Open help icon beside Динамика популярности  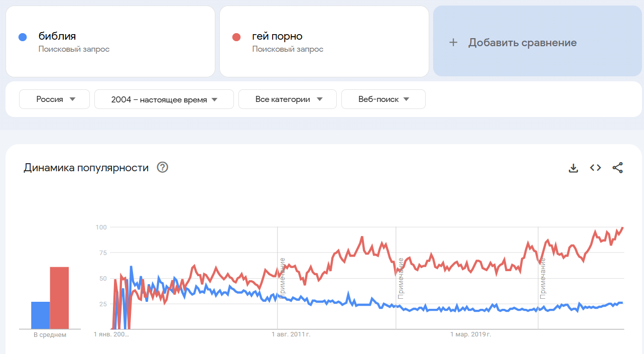tap(162, 167)
